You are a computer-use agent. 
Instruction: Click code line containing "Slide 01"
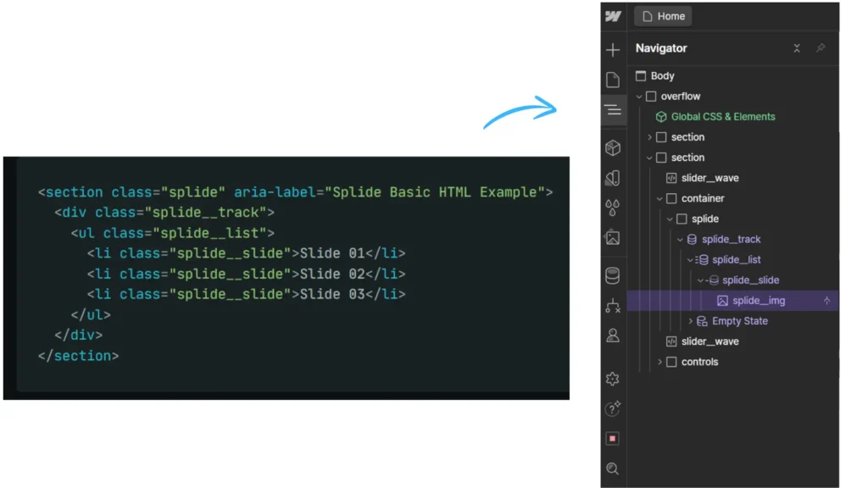(x=247, y=253)
